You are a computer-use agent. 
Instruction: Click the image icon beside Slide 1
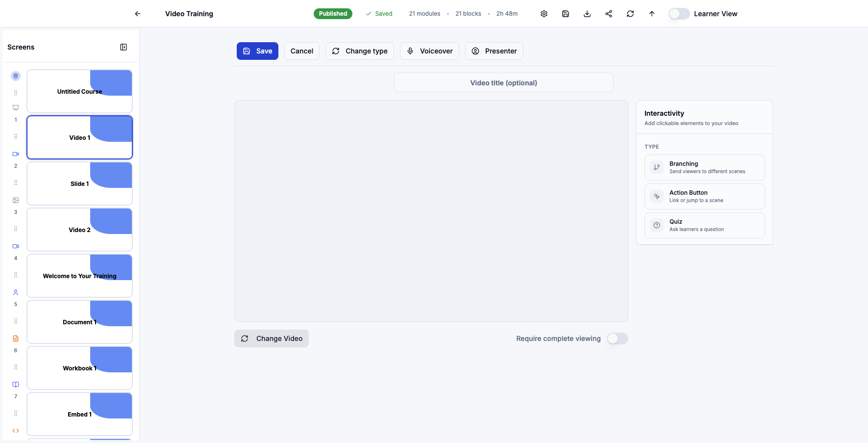(x=15, y=200)
